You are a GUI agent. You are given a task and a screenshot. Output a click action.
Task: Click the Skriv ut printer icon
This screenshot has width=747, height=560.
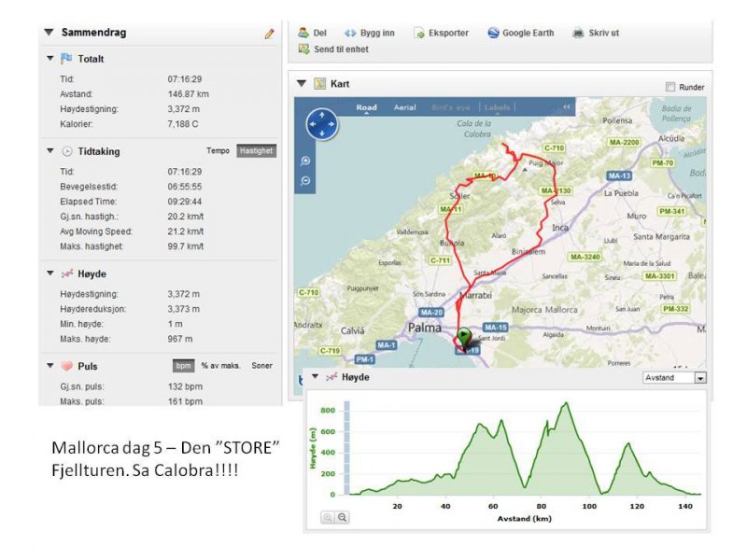point(578,33)
